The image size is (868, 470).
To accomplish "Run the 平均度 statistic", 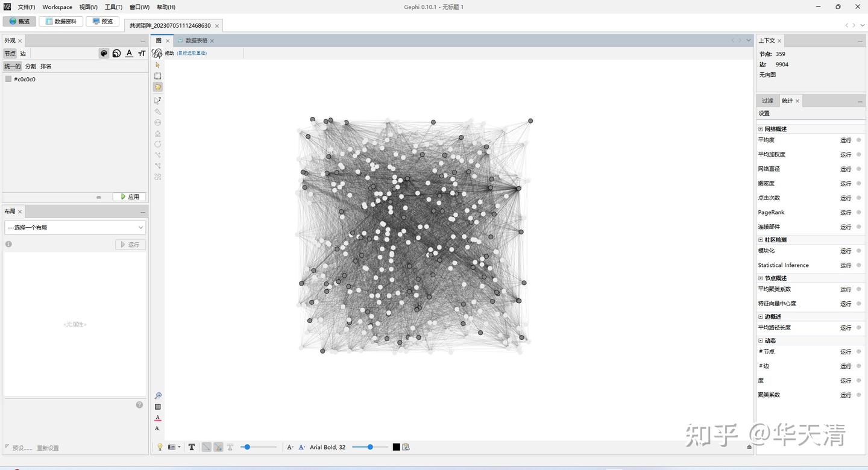I will [x=846, y=140].
